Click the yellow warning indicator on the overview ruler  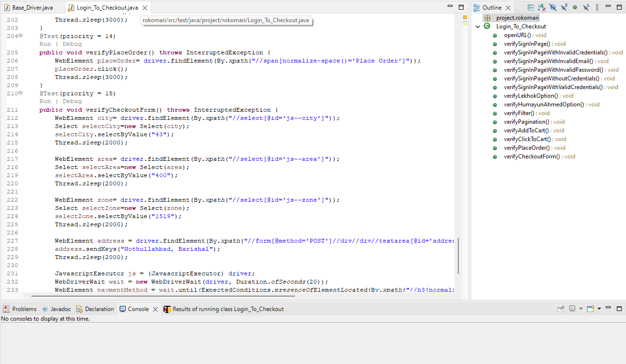click(465, 18)
